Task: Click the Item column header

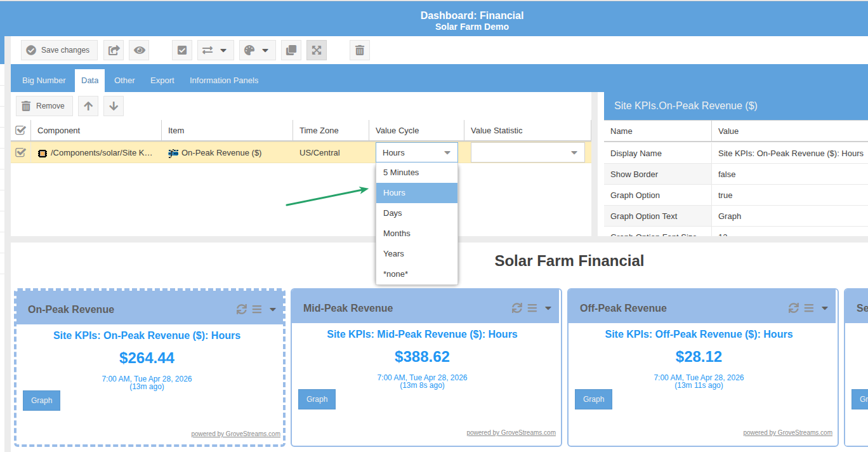Action: point(227,131)
